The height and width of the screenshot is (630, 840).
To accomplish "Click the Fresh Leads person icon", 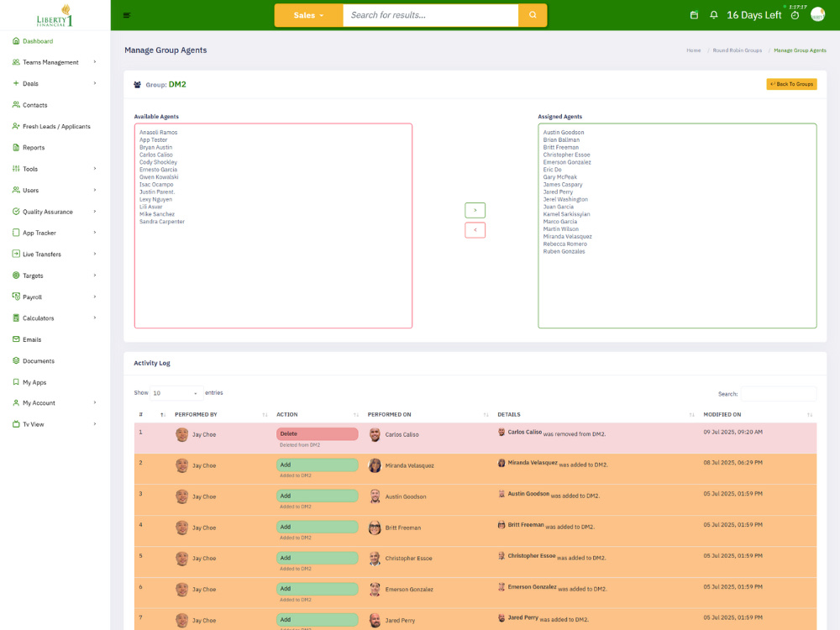I will [16, 127].
